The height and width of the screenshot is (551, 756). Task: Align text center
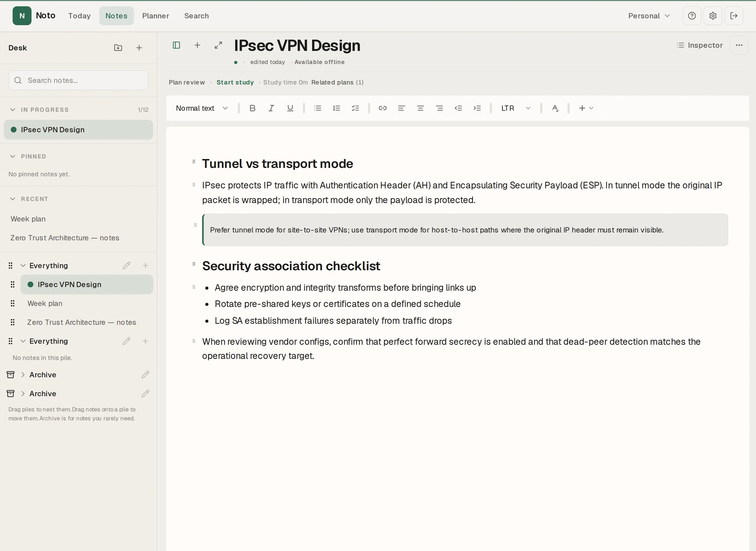tap(420, 108)
